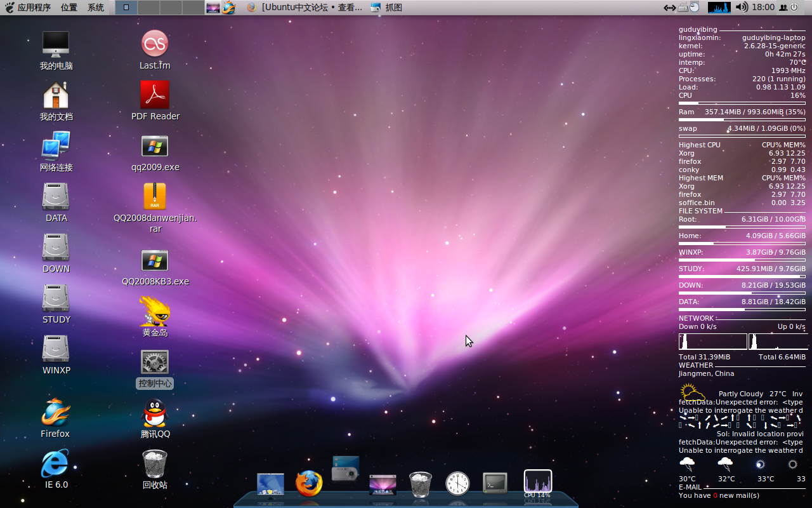This screenshot has height=508, width=812.
Task: Click the desktop finder icon in dock
Action: pos(271,484)
